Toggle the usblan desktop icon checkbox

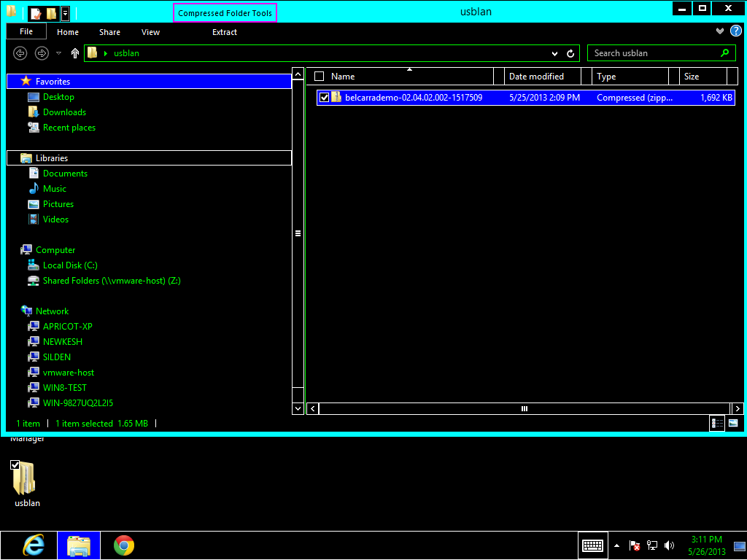(15, 464)
